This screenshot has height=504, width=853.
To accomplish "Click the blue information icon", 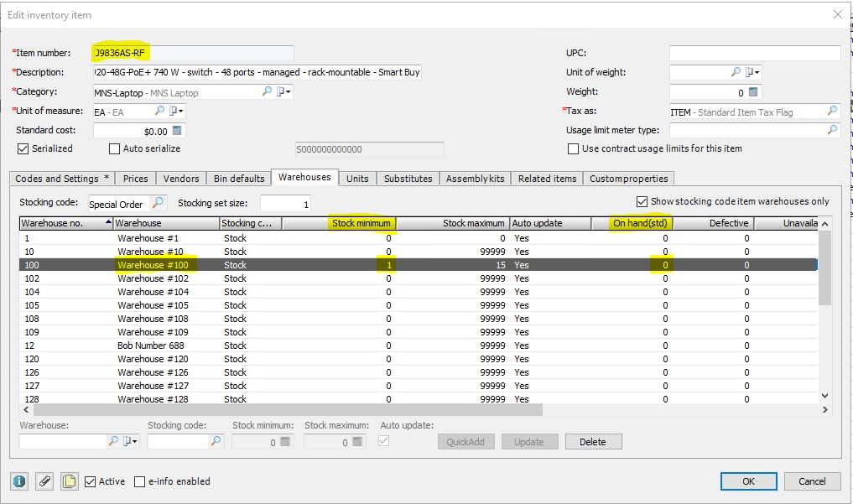I will (x=19, y=481).
